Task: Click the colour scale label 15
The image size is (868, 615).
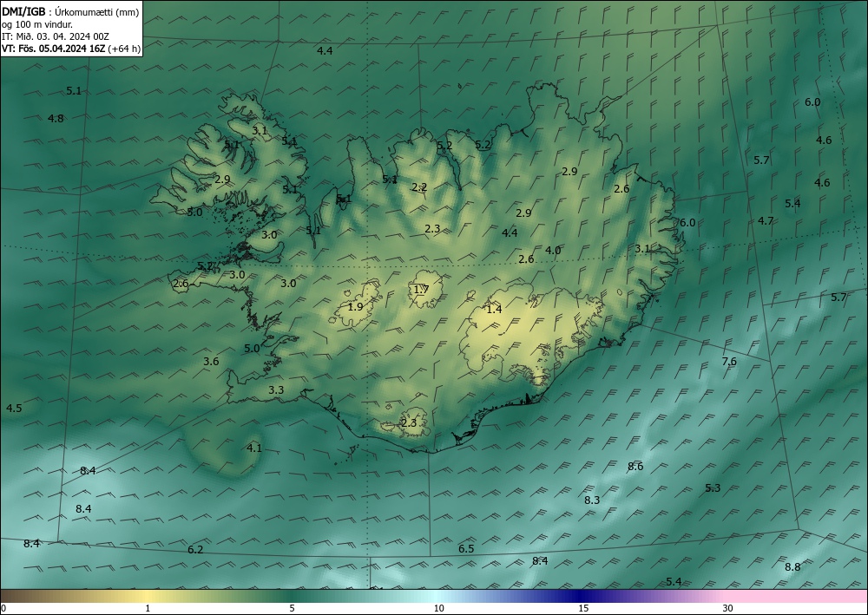Action: pyautogui.click(x=583, y=609)
